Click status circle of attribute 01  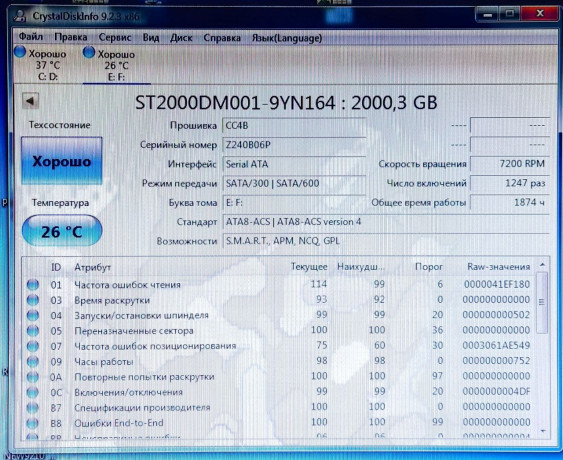[x=33, y=285]
